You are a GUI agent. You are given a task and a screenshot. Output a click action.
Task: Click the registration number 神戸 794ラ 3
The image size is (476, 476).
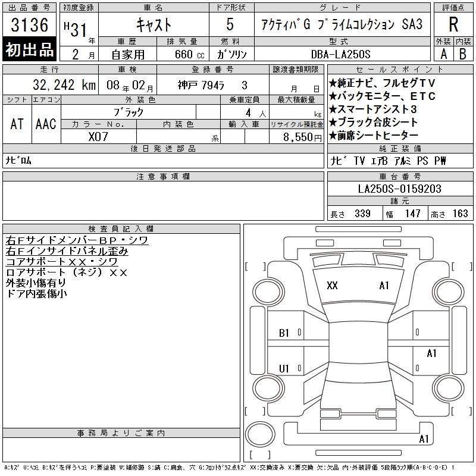coord(212,85)
